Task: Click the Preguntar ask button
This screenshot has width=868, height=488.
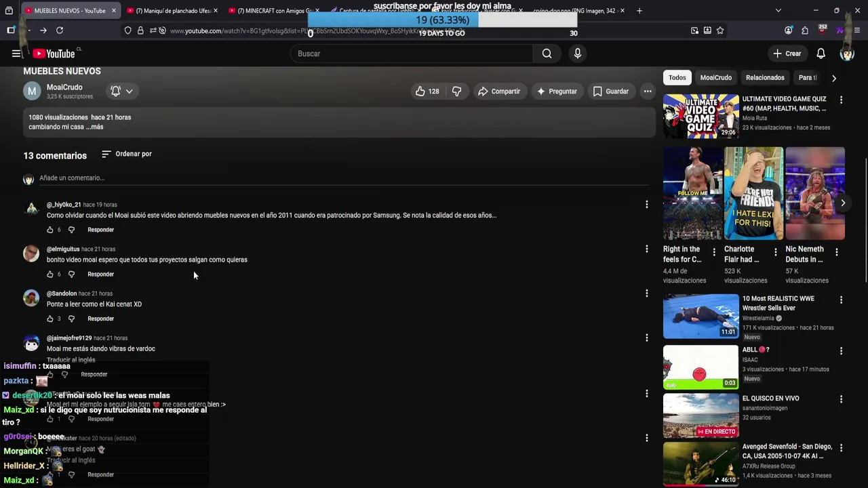Action: [557, 91]
